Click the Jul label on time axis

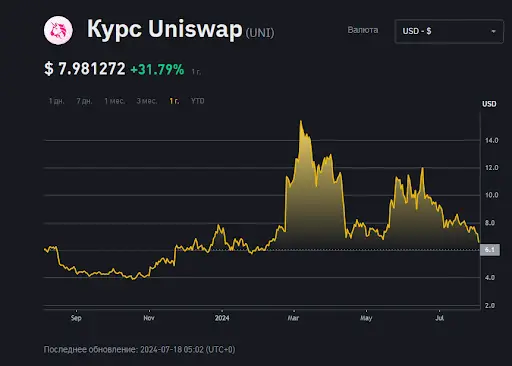point(439,318)
